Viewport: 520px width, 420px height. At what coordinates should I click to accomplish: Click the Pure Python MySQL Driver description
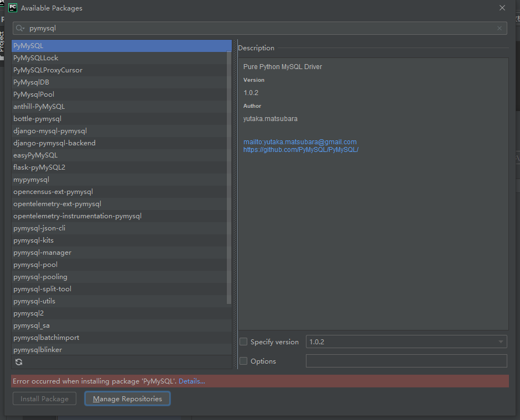pos(283,66)
